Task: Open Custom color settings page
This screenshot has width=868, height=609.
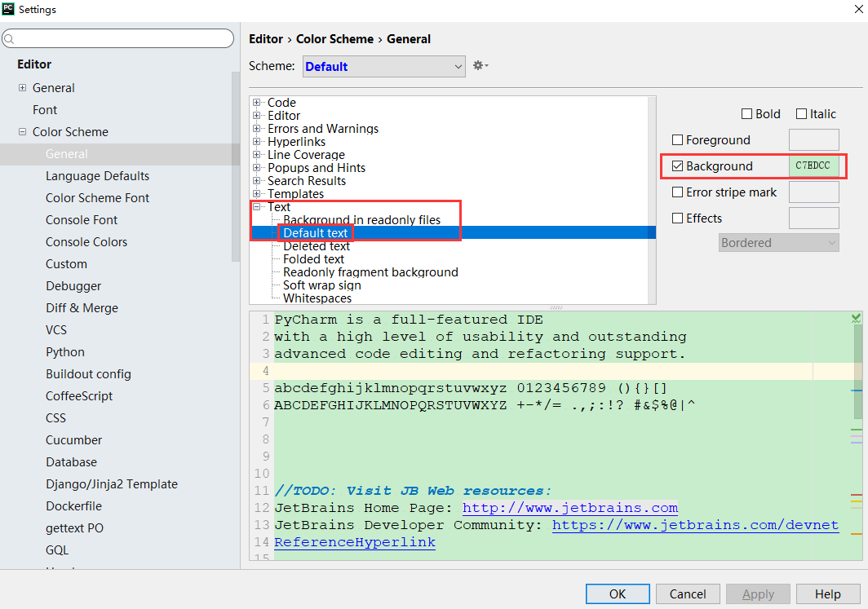Action: 66,264
